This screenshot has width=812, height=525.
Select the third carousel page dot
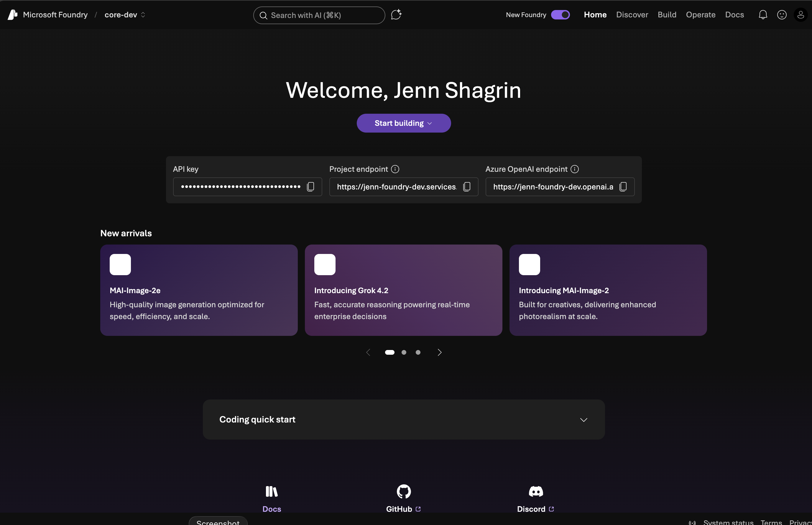(x=418, y=352)
